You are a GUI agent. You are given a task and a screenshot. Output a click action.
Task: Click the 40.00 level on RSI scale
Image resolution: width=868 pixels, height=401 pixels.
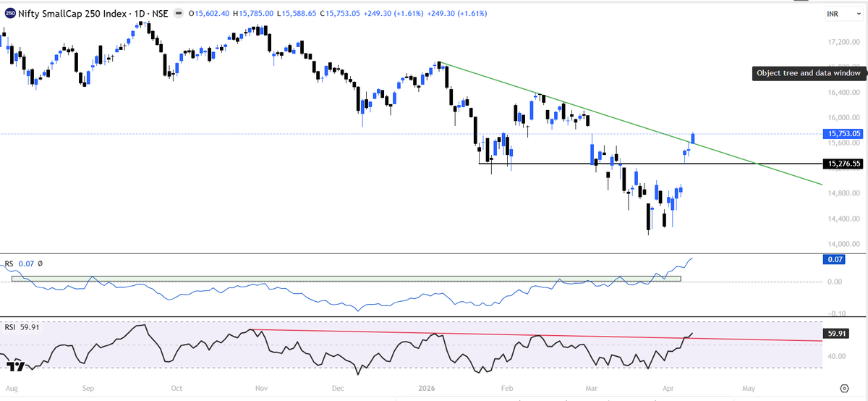point(836,356)
